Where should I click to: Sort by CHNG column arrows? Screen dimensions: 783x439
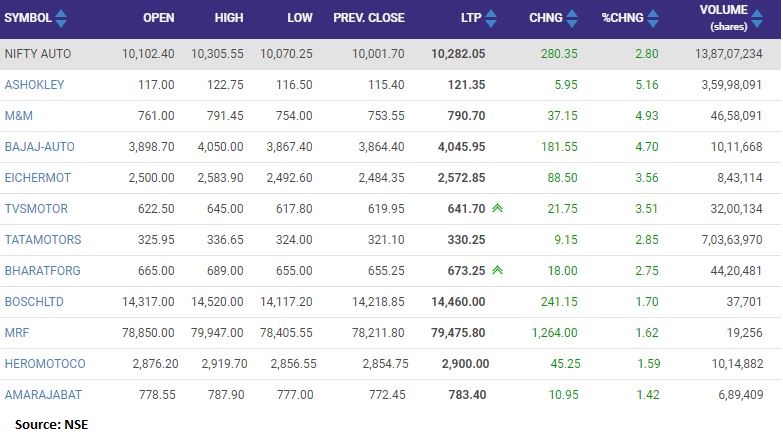click(572, 18)
